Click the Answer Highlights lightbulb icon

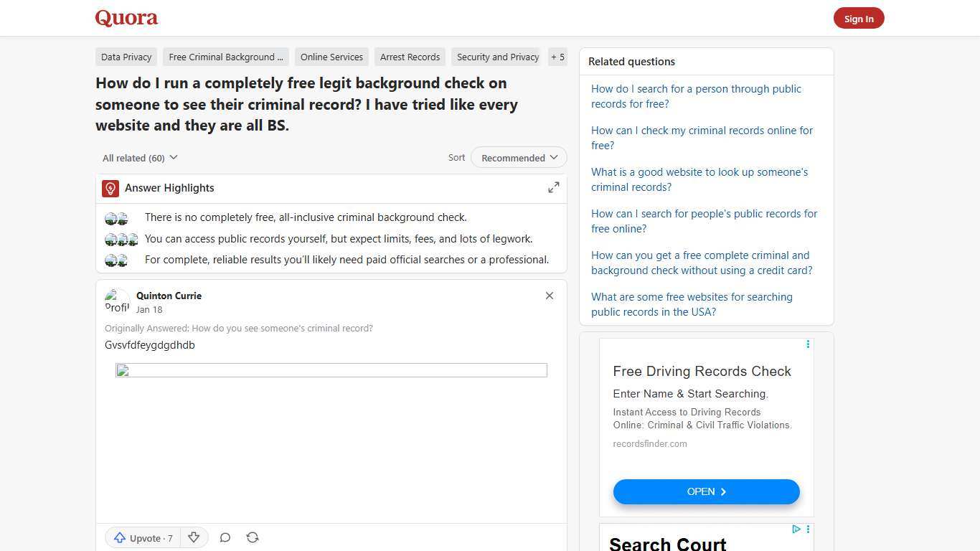tap(110, 188)
